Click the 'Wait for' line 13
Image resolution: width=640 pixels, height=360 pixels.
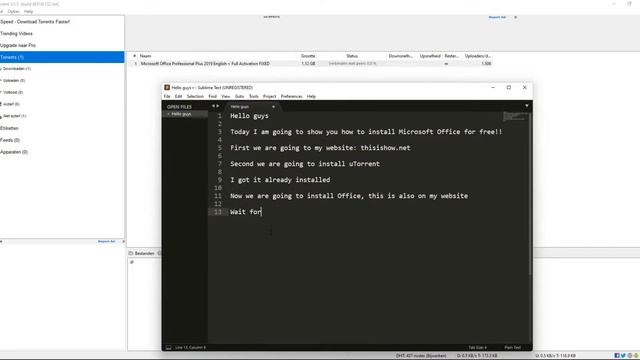(246, 212)
